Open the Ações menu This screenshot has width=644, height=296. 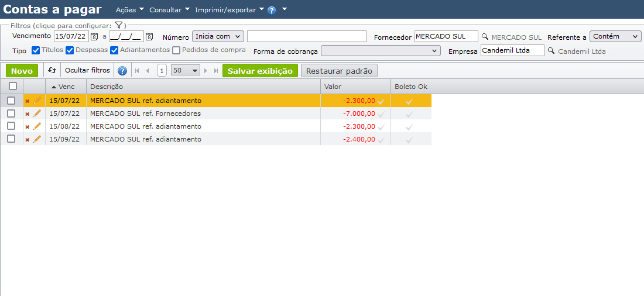pos(130,10)
